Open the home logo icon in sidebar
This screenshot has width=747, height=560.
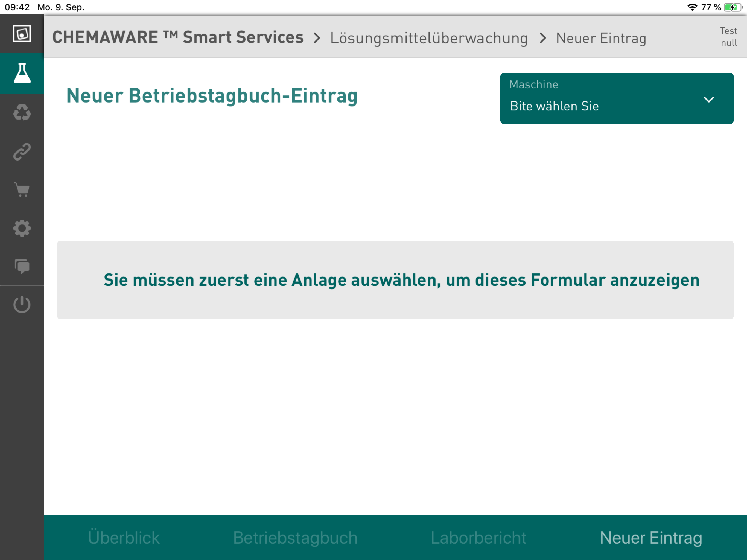[22, 34]
